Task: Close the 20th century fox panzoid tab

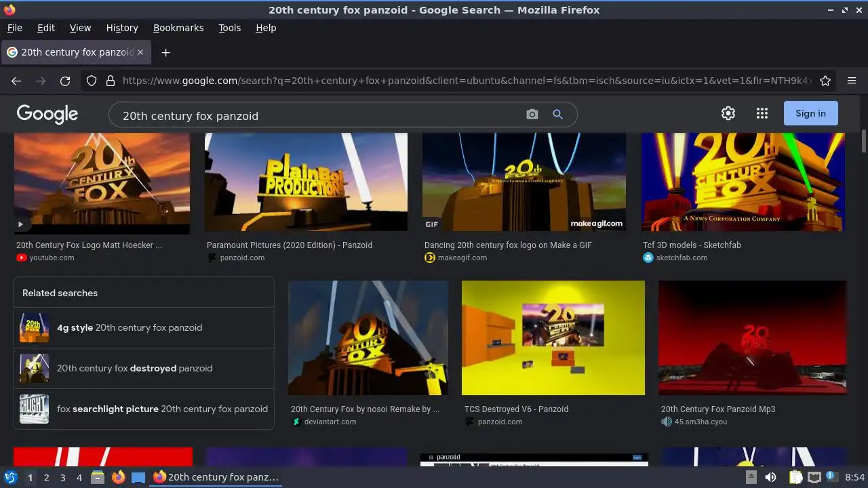Action: [140, 52]
